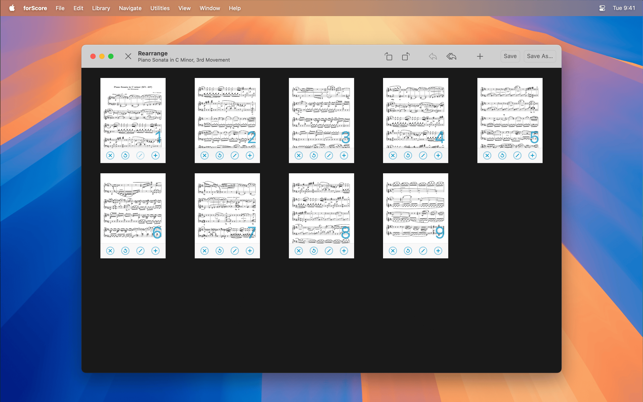Viewport: 643px width, 402px height.
Task: Rotate page 9 using its rotate icon
Action: click(x=408, y=251)
